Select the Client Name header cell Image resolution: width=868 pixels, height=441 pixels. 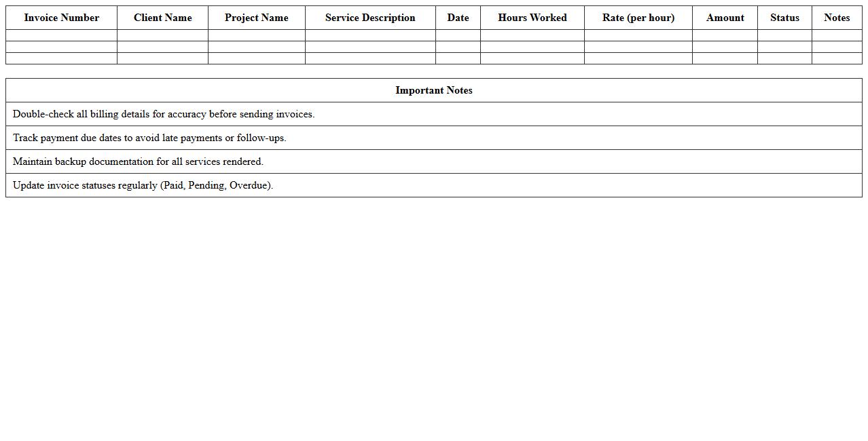[162, 18]
